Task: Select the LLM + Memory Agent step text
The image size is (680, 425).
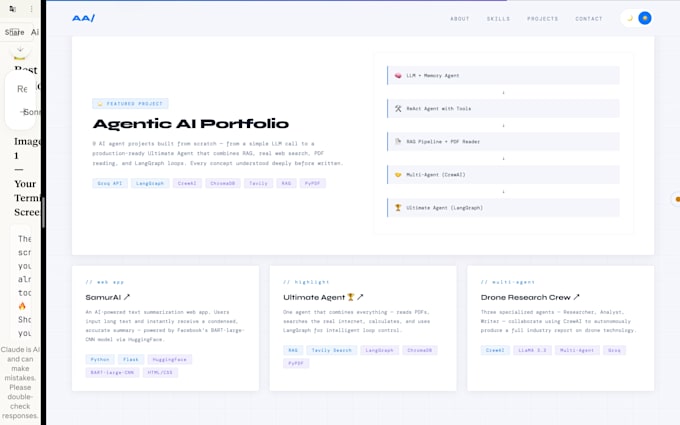Action: (x=432, y=75)
